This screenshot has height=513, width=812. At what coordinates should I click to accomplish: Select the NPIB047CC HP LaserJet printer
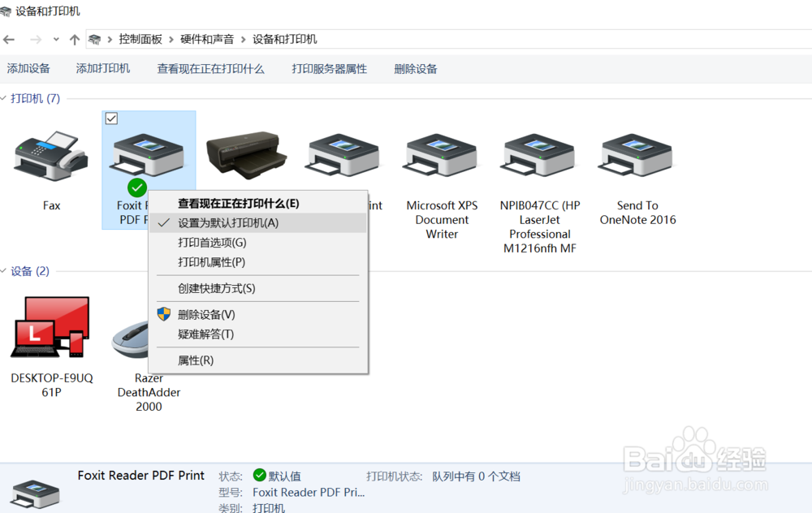[x=538, y=155]
